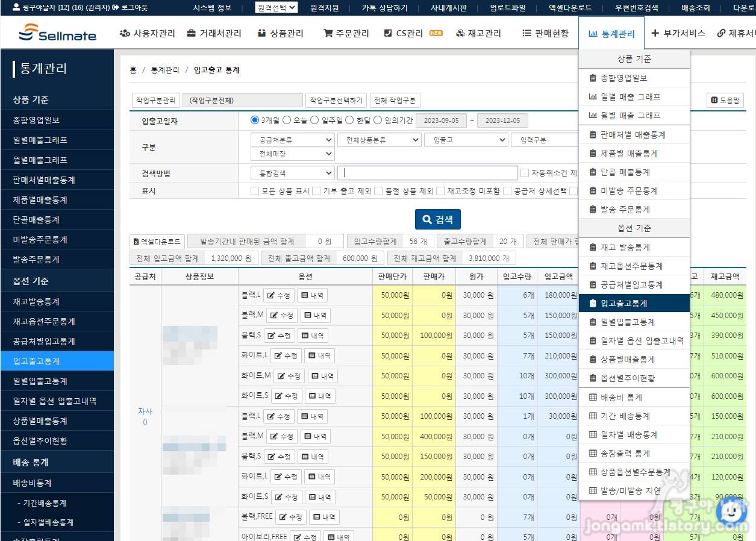Open CS관리 menu

click(x=413, y=33)
